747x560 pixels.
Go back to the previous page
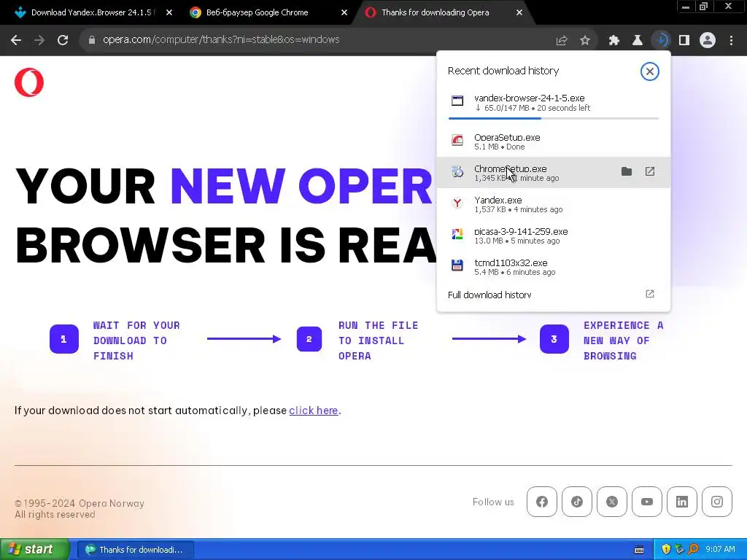coord(16,40)
